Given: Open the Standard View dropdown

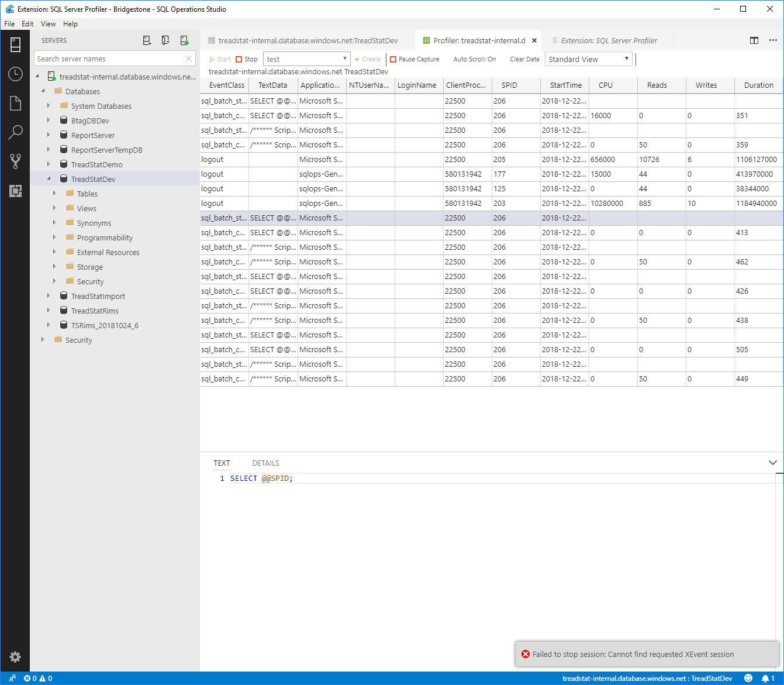Looking at the screenshot, I should (x=588, y=58).
